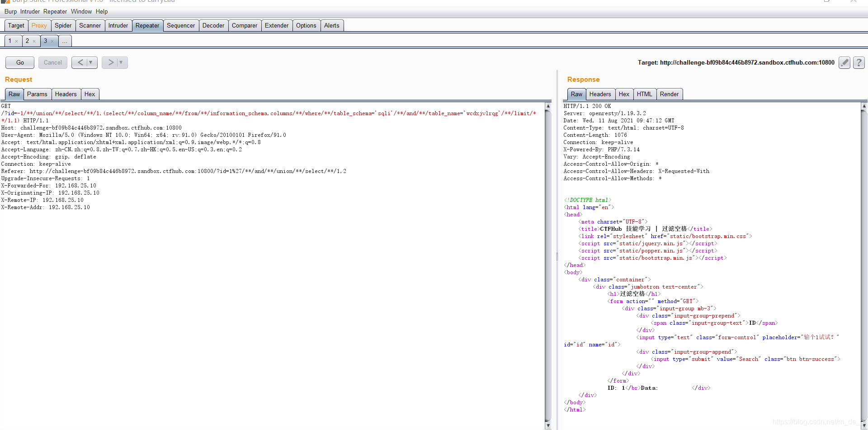Expand the back history dropdown arrow
Image resolution: width=868 pixels, height=430 pixels.
tap(91, 62)
